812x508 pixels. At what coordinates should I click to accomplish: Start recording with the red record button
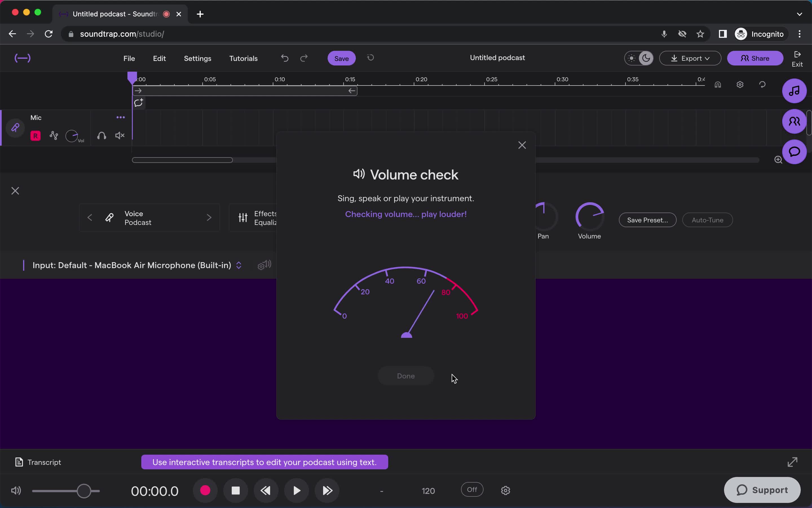(x=205, y=491)
